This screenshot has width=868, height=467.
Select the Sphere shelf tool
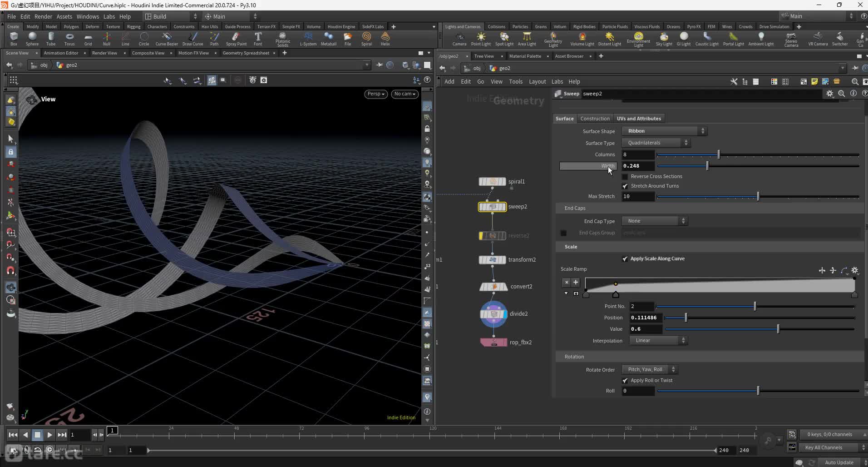[32, 39]
